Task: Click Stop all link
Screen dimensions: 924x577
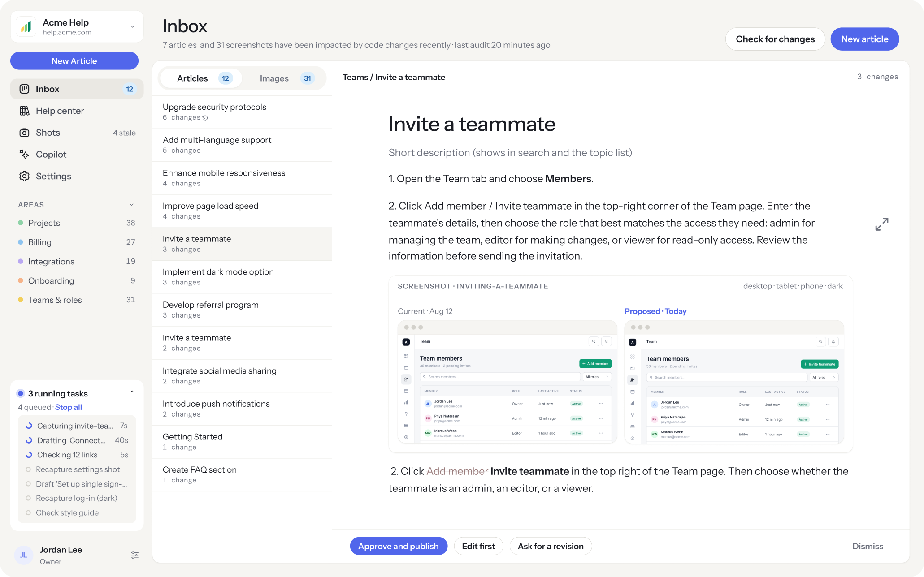Action: click(69, 407)
